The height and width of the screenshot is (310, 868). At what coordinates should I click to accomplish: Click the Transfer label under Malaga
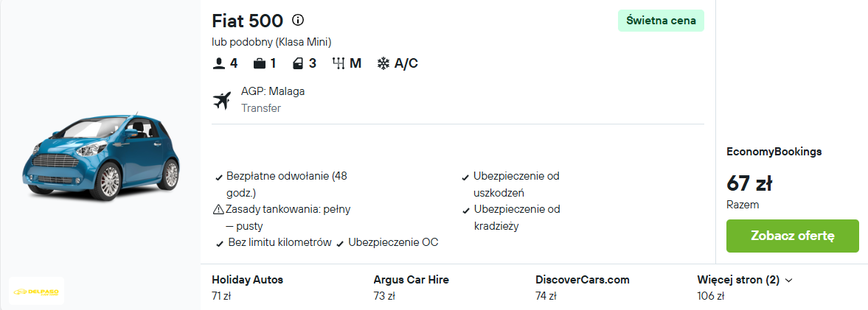261,108
